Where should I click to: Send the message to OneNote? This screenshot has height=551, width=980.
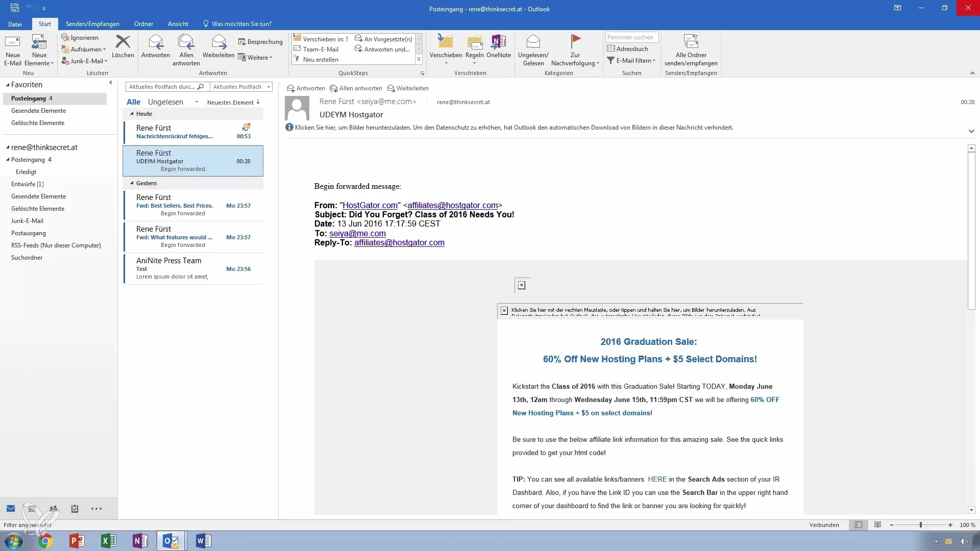point(499,46)
